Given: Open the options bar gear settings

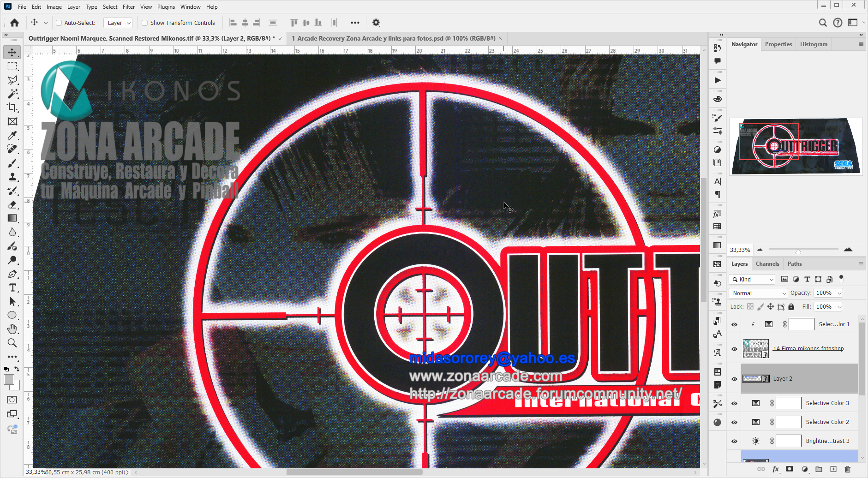Looking at the screenshot, I should coord(376,23).
